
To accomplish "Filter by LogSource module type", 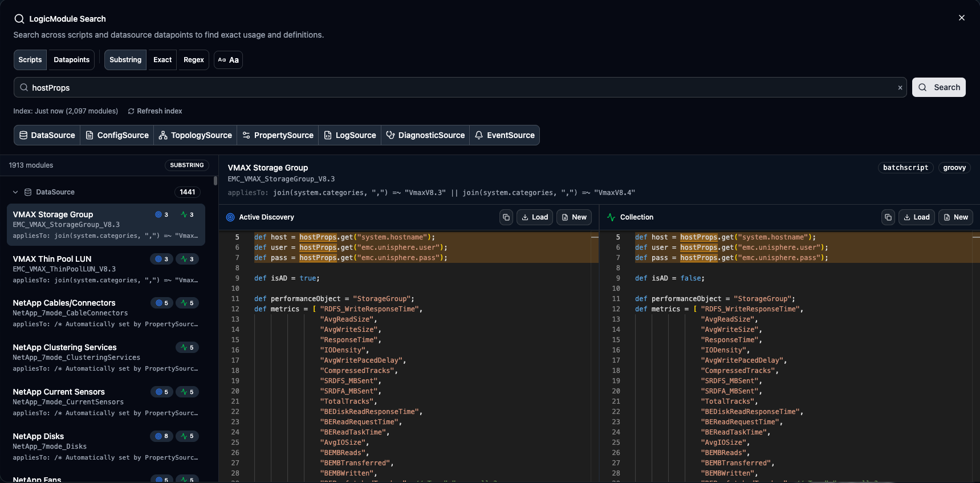I will pyautogui.click(x=349, y=135).
